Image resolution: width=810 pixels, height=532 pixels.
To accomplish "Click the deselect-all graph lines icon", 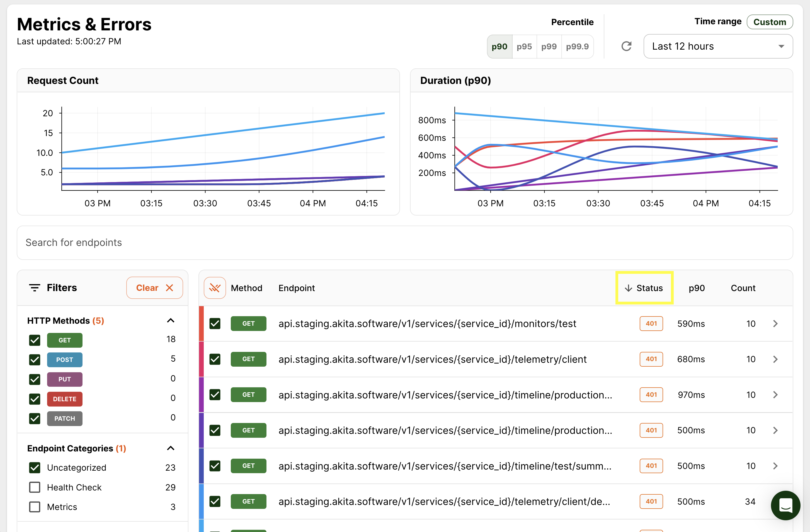I will (215, 288).
